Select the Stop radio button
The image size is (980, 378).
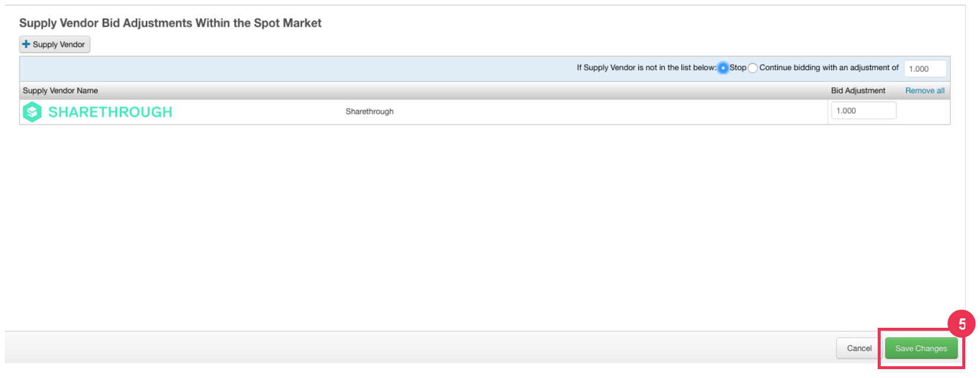coord(723,68)
